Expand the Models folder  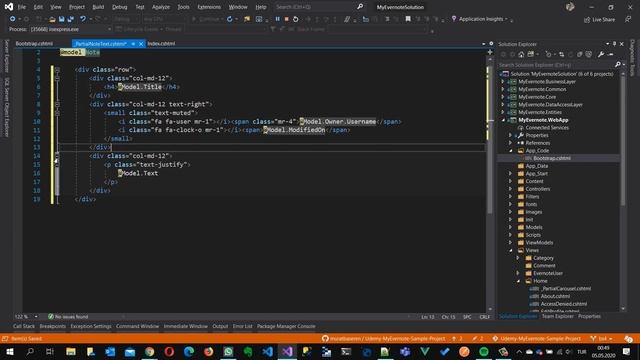510,227
